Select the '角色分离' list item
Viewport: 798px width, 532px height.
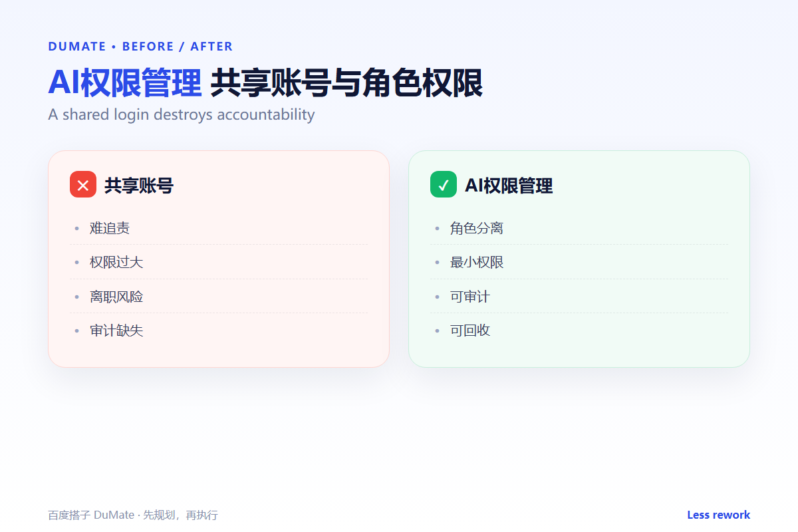pyautogui.click(x=579, y=228)
